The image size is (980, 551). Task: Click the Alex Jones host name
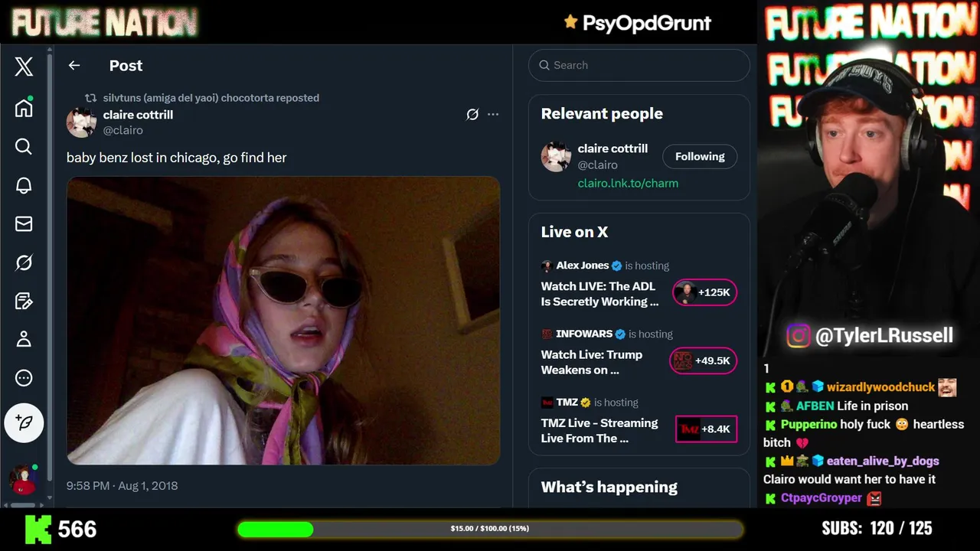coord(583,266)
